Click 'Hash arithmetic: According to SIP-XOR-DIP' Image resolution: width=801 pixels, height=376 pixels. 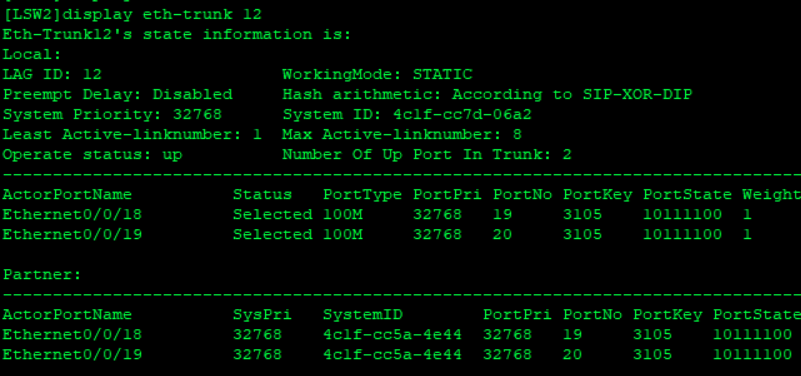[x=487, y=95]
